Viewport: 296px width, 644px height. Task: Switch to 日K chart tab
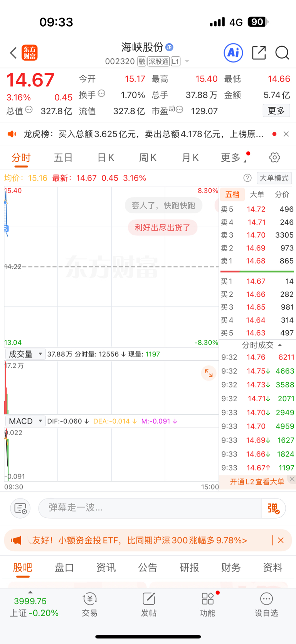[106, 158]
